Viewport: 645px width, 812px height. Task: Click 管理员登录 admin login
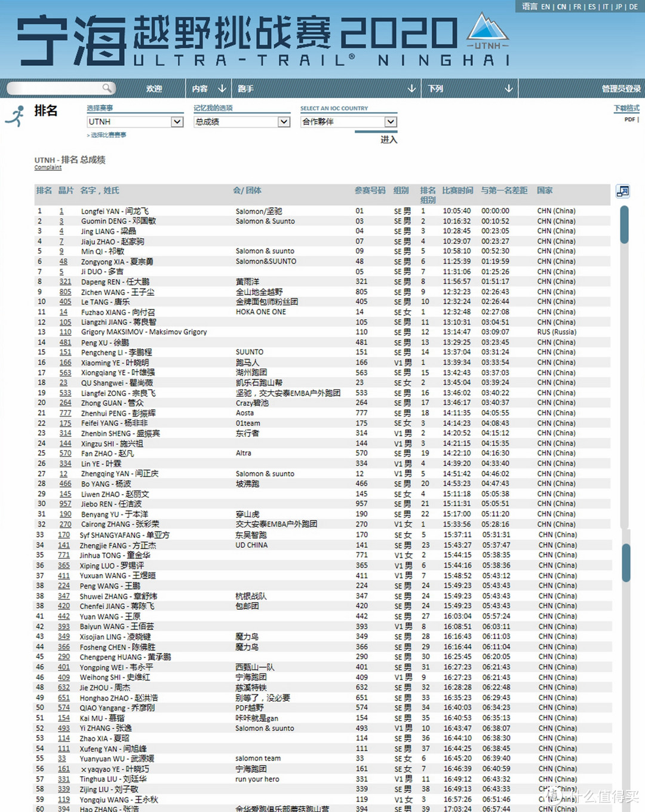click(x=621, y=88)
